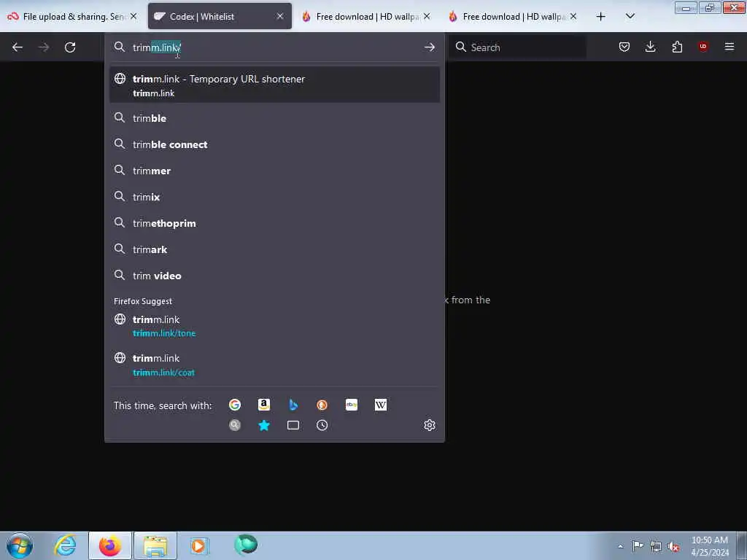Image resolution: width=747 pixels, height=560 pixels.
Task: Click the muted volume tray icon
Action: coord(673,546)
